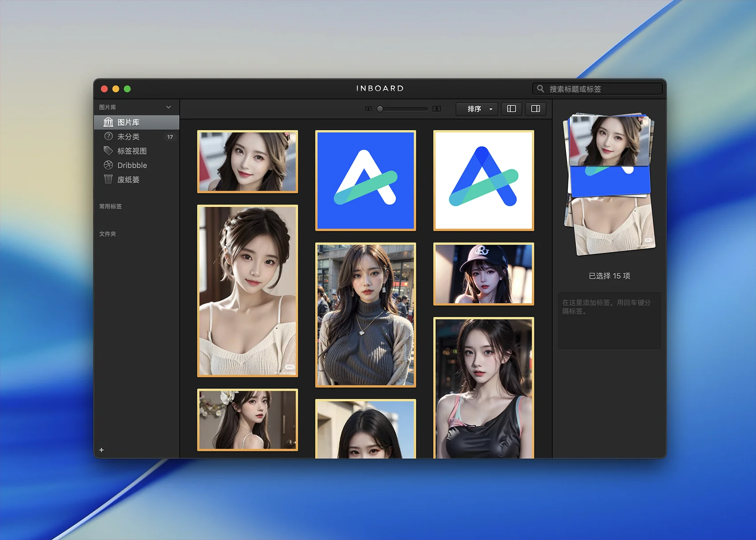Click the large thumbnail size icon

[x=437, y=109]
